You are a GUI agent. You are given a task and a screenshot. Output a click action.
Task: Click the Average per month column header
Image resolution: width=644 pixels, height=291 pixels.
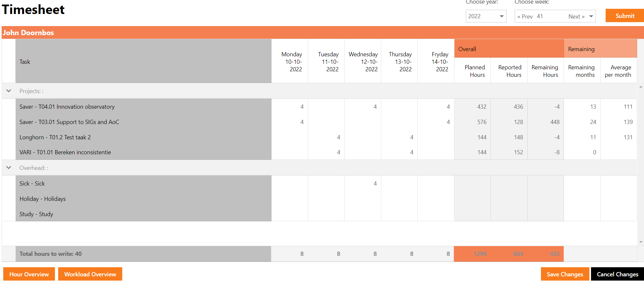(x=618, y=71)
